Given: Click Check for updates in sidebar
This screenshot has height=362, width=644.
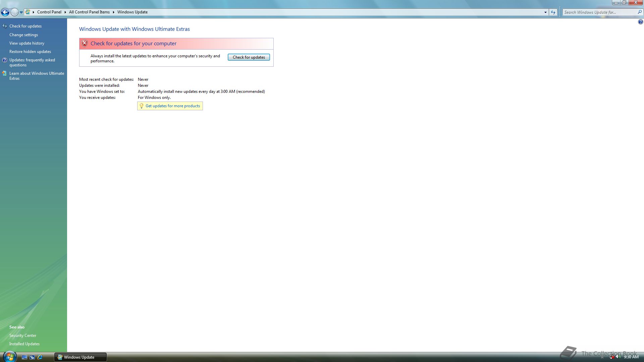Looking at the screenshot, I should [25, 26].
